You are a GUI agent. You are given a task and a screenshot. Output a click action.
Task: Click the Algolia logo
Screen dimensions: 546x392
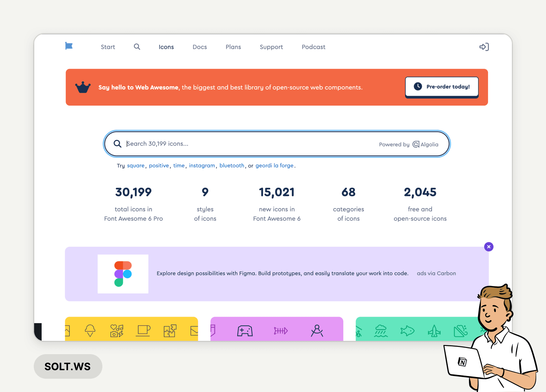[x=426, y=145]
